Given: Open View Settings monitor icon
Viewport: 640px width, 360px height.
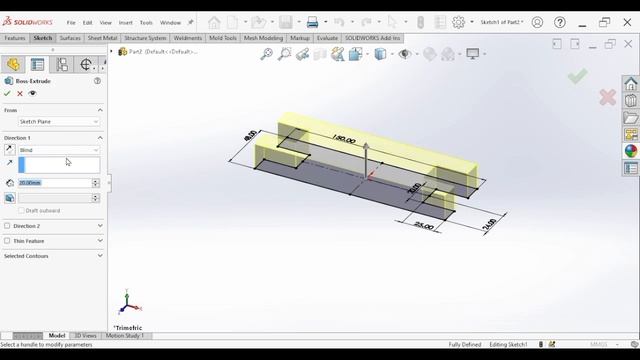Looking at the screenshot, I should (473, 54).
